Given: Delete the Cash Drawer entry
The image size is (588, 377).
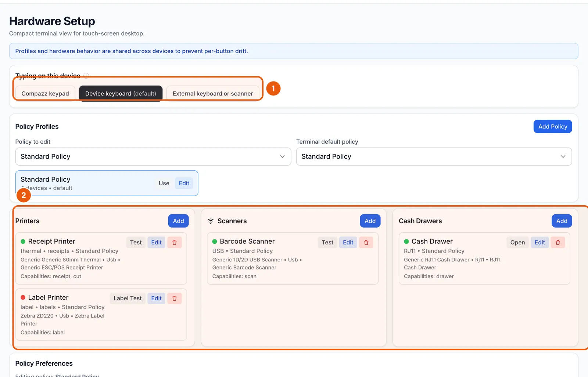Looking at the screenshot, I should click(x=558, y=243).
